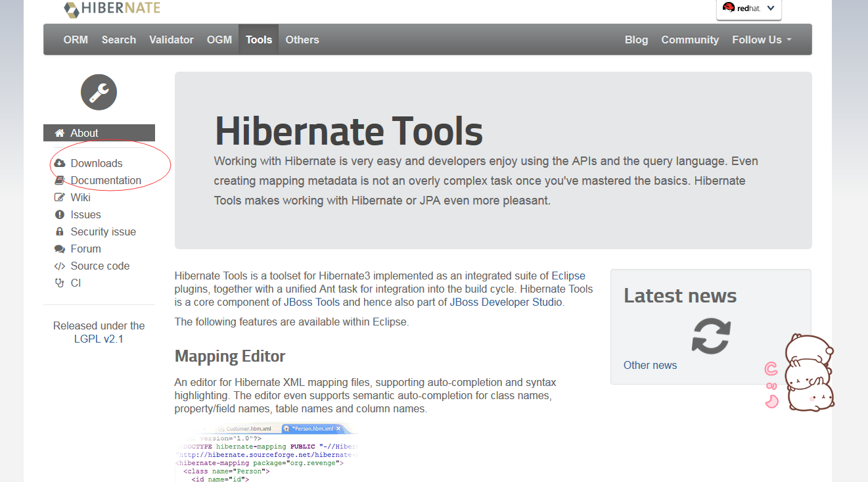Open the Other news link

click(650, 365)
